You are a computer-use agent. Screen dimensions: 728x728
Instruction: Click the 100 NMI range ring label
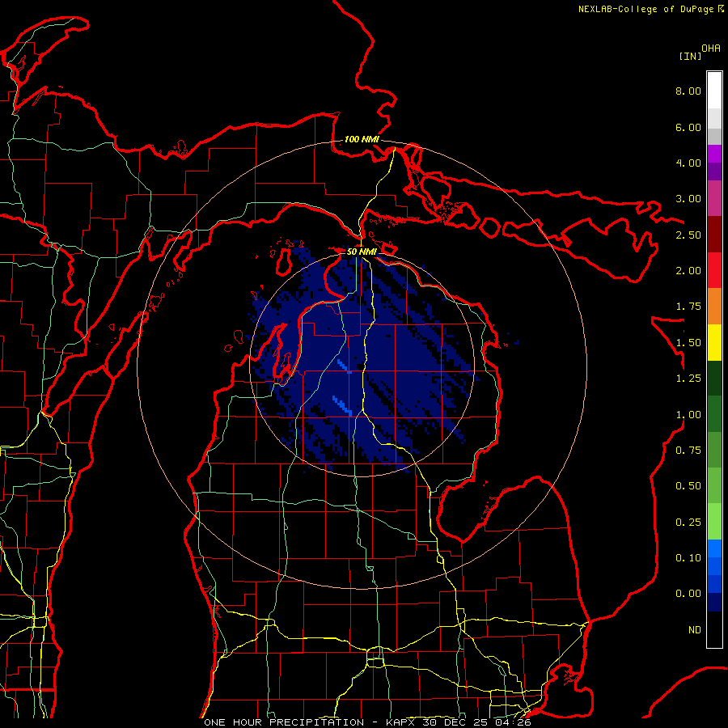[x=362, y=139]
